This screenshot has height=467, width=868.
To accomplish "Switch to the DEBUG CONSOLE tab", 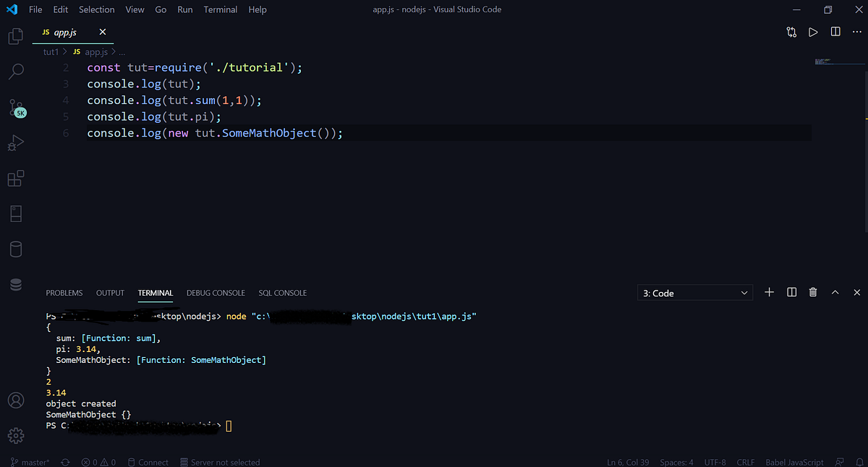I will coord(216,293).
